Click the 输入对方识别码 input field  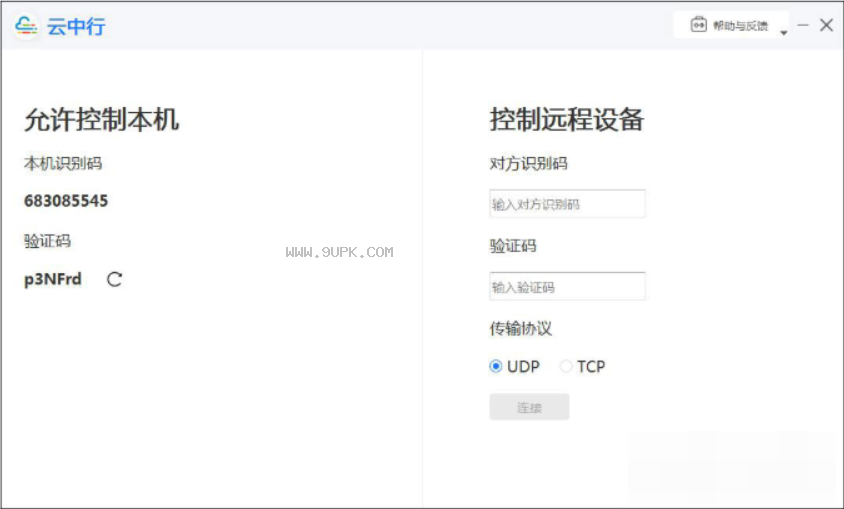pos(567,204)
